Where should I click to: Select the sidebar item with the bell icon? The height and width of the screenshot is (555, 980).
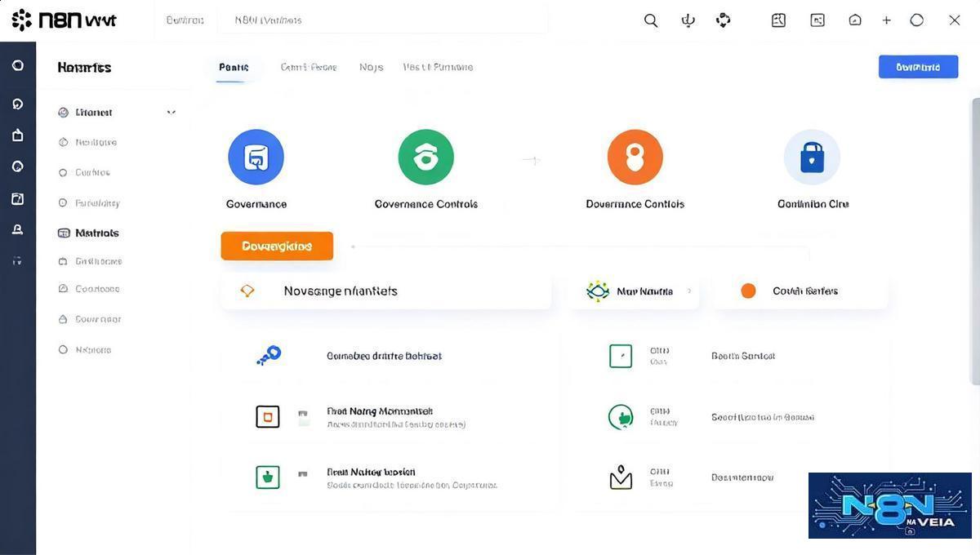89,319
